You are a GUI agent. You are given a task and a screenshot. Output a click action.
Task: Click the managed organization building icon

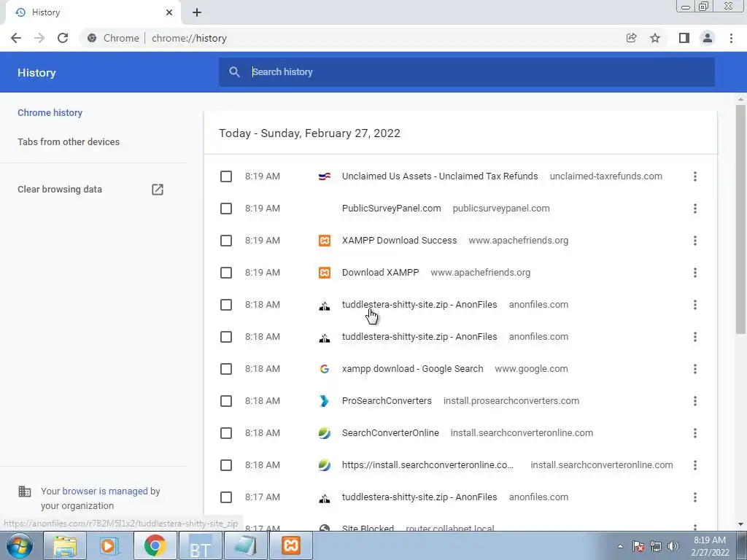25,491
